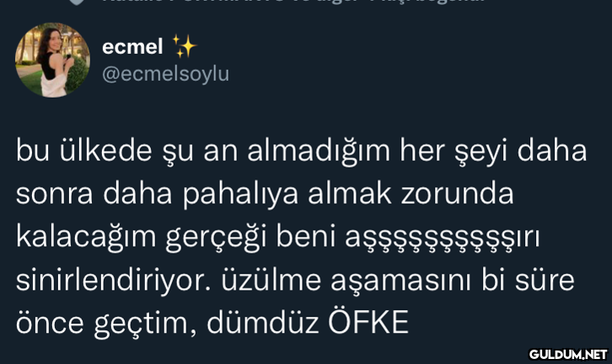Click the cut-off heart icon at top

click(x=76, y=2)
